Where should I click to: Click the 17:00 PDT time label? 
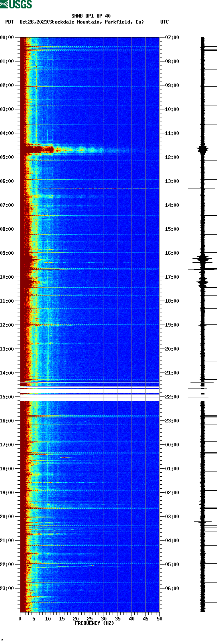point(7,445)
